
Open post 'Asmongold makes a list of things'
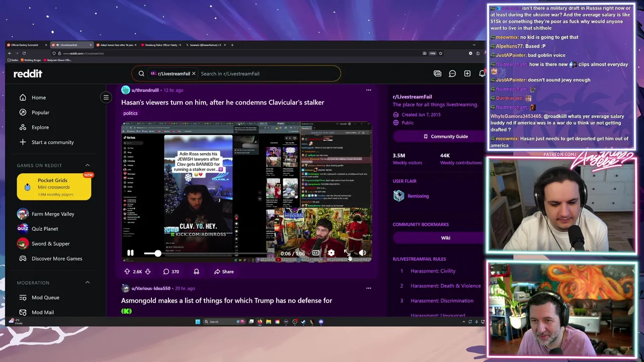click(x=226, y=301)
